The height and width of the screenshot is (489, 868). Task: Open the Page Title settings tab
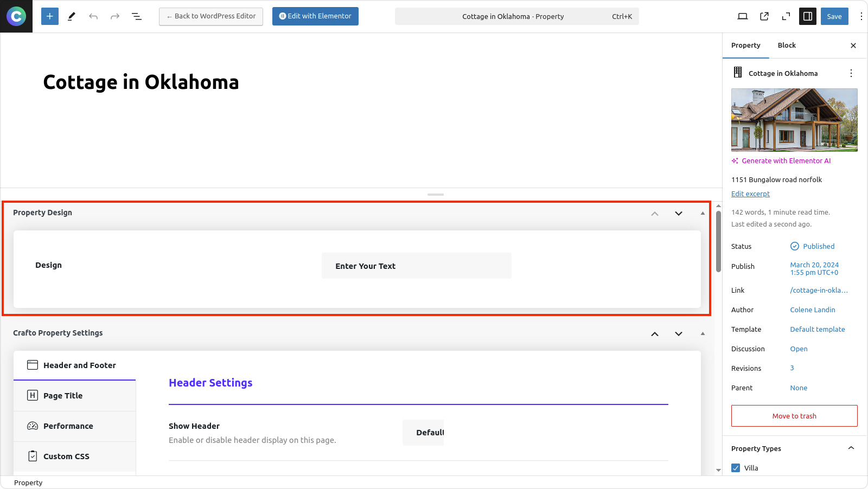[x=74, y=396]
